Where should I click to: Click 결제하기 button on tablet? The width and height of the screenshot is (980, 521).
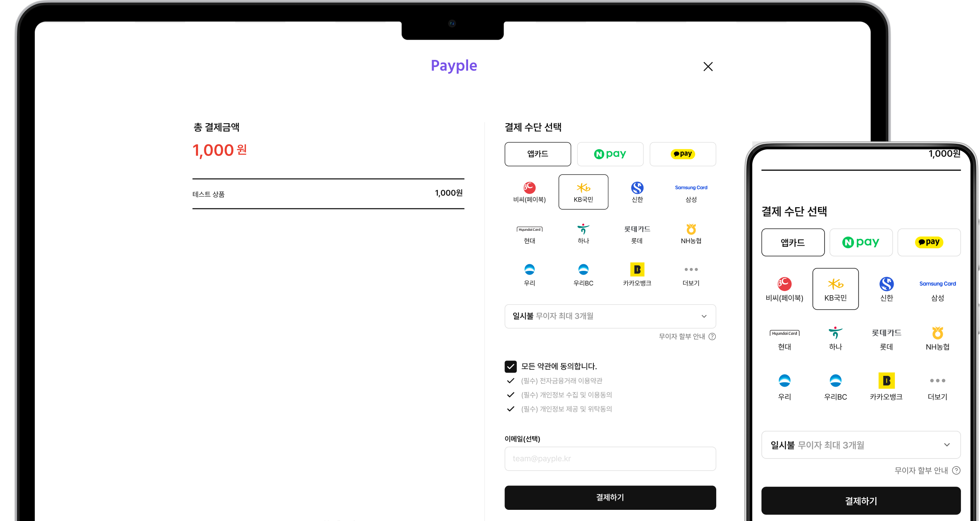click(610, 498)
